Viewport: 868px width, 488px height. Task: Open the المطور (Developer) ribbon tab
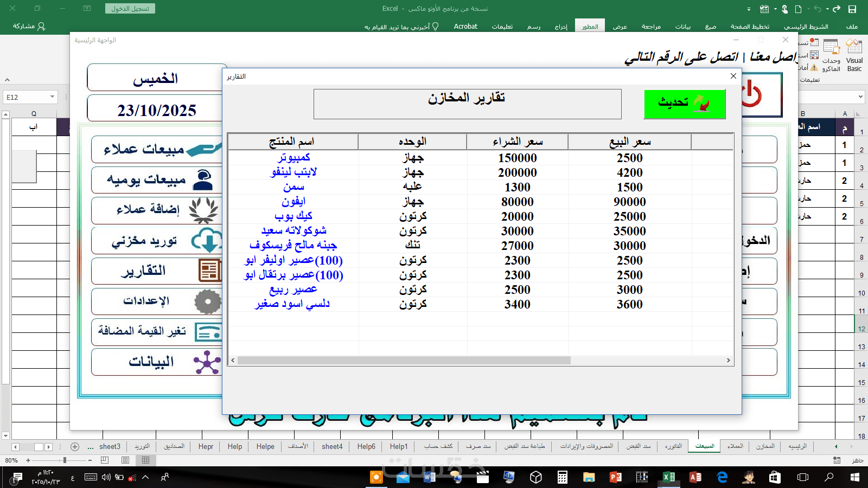click(x=590, y=27)
